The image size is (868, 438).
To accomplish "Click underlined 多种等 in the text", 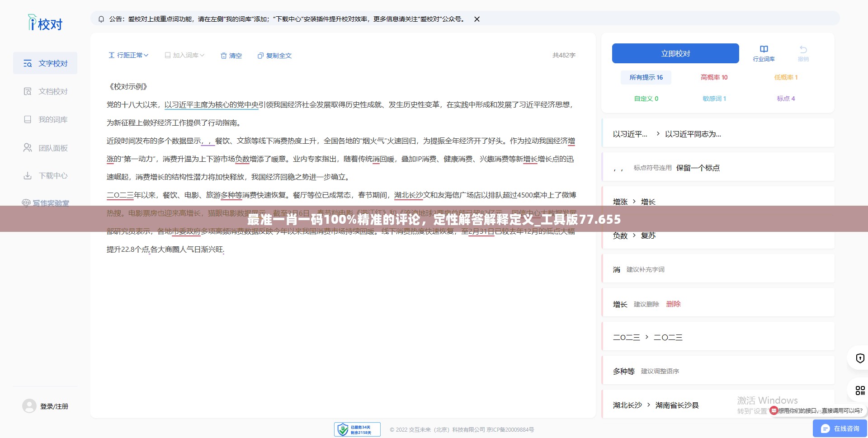I will 231,195.
